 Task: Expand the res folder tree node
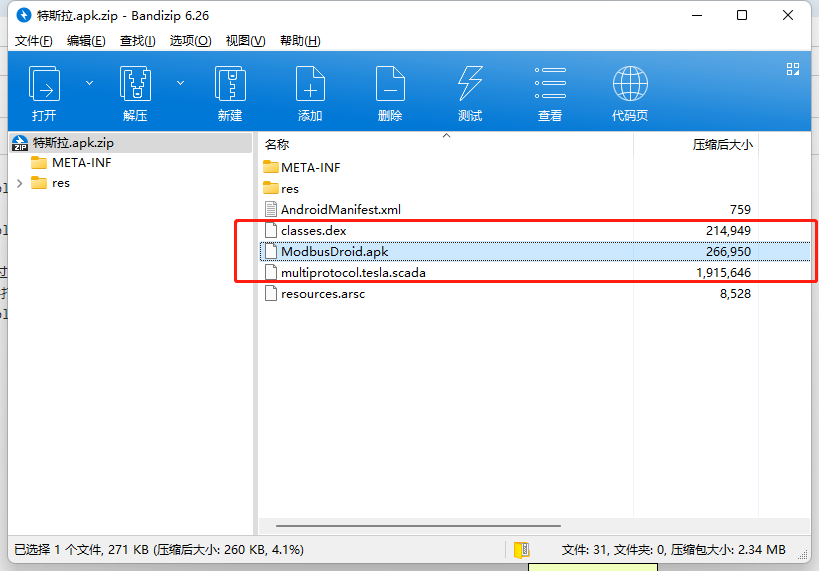point(19,183)
